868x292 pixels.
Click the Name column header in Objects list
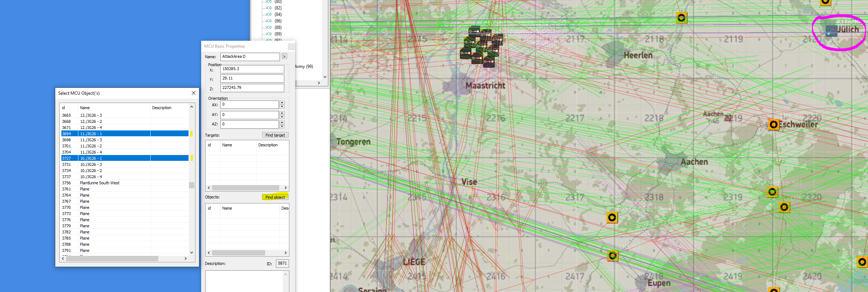pyautogui.click(x=250, y=208)
